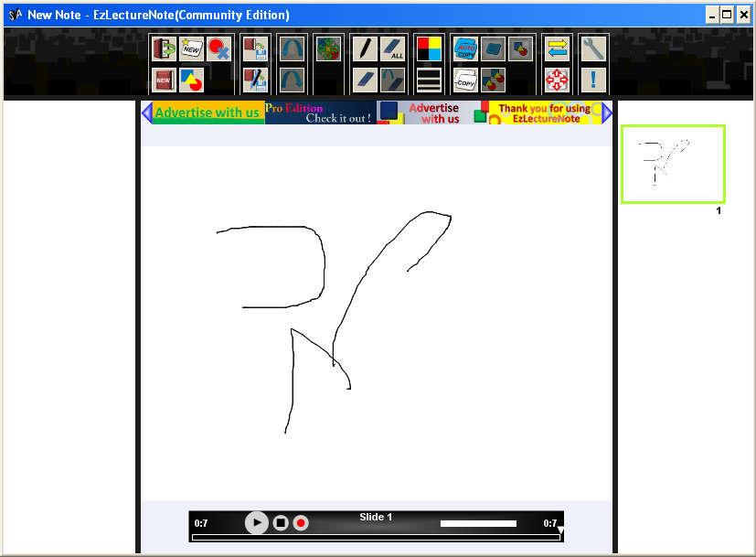Select the black pen drawing tool
This screenshot has height=557, width=756.
click(365, 48)
